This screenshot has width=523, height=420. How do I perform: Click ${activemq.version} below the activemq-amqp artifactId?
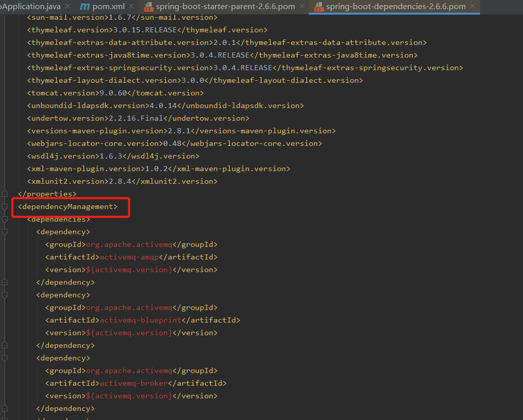coord(129,270)
